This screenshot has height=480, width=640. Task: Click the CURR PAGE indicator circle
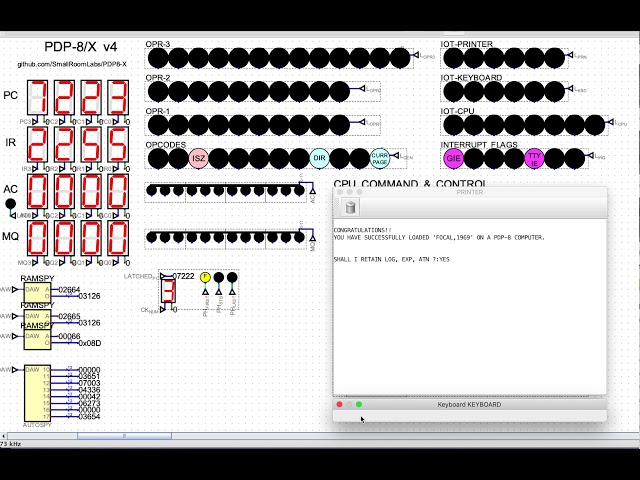tap(380, 158)
